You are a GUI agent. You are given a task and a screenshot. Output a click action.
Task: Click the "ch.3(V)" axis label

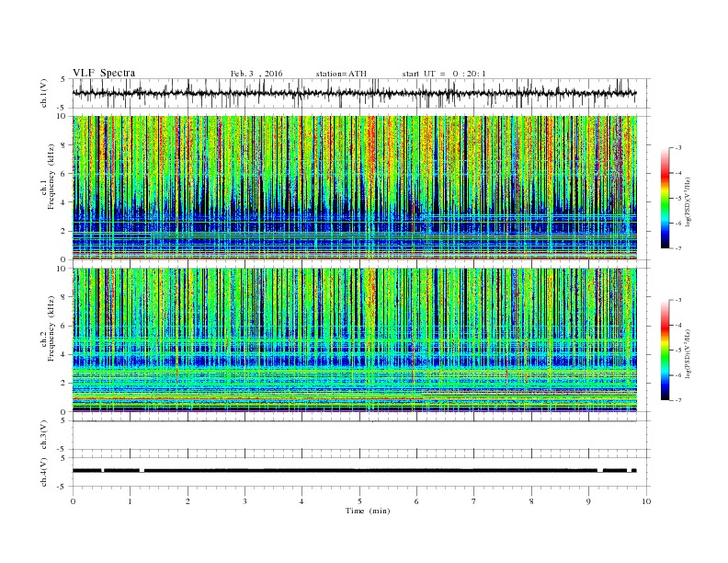[44, 435]
